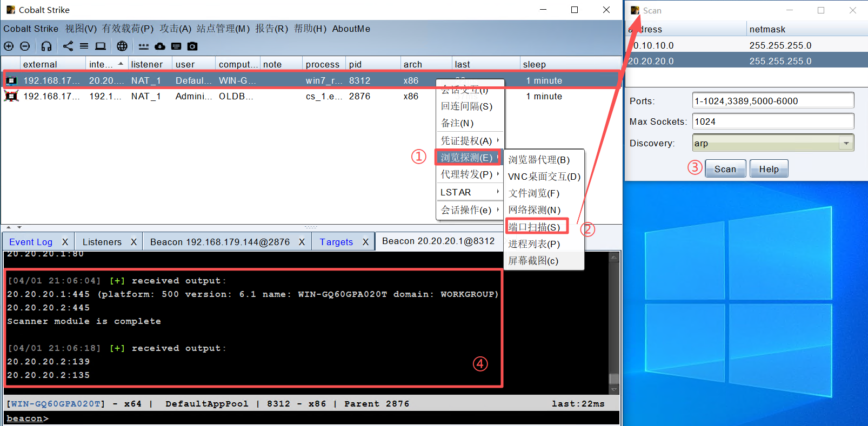Expand the 凭证提权(A) submenu
The image size is (868, 426).
(498, 140)
